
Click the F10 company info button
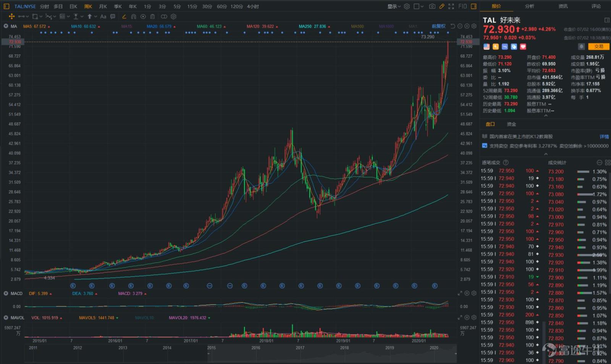[462, 6]
